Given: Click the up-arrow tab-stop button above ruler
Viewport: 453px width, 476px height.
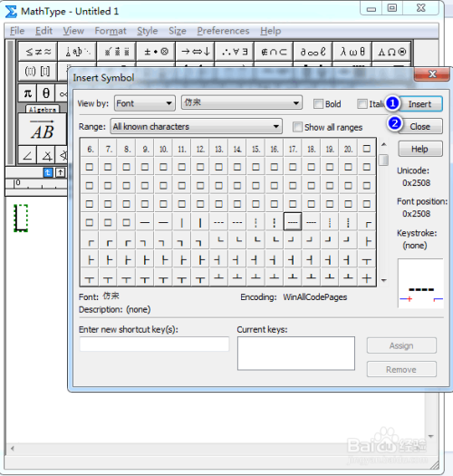Looking at the screenshot, I should click(x=61, y=173).
